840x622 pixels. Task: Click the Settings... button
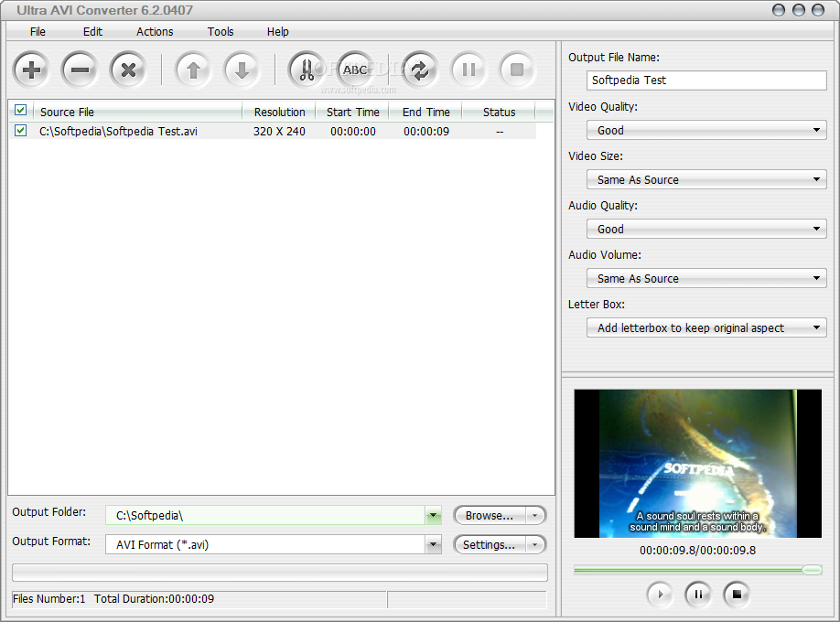tap(490, 545)
